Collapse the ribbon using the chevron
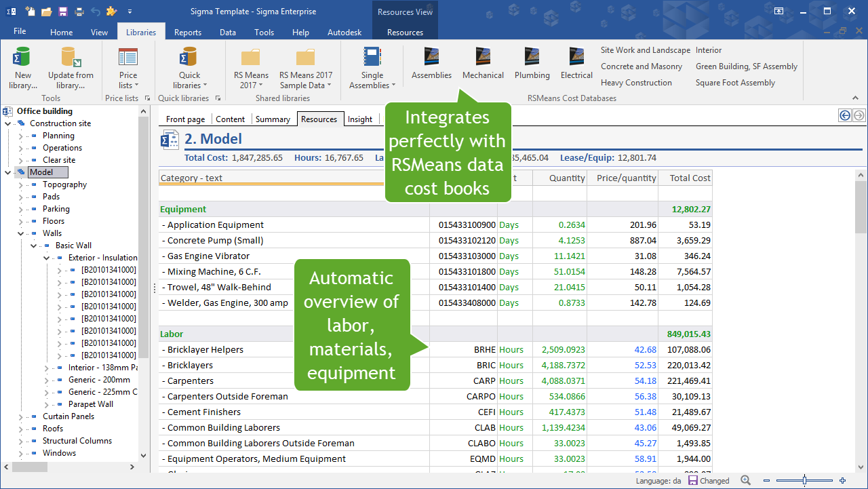The image size is (868, 489). tap(856, 96)
